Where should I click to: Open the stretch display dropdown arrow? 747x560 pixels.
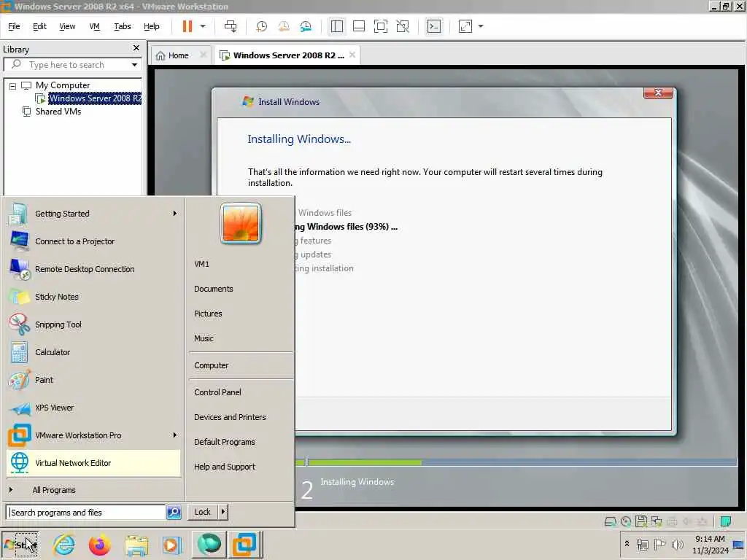pyautogui.click(x=481, y=26)
